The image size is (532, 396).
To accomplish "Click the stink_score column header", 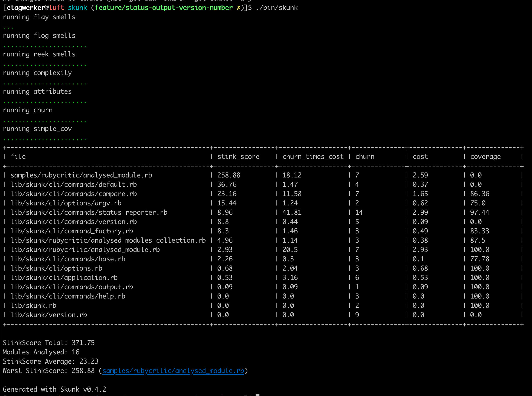I will click(x=238, y=157).
